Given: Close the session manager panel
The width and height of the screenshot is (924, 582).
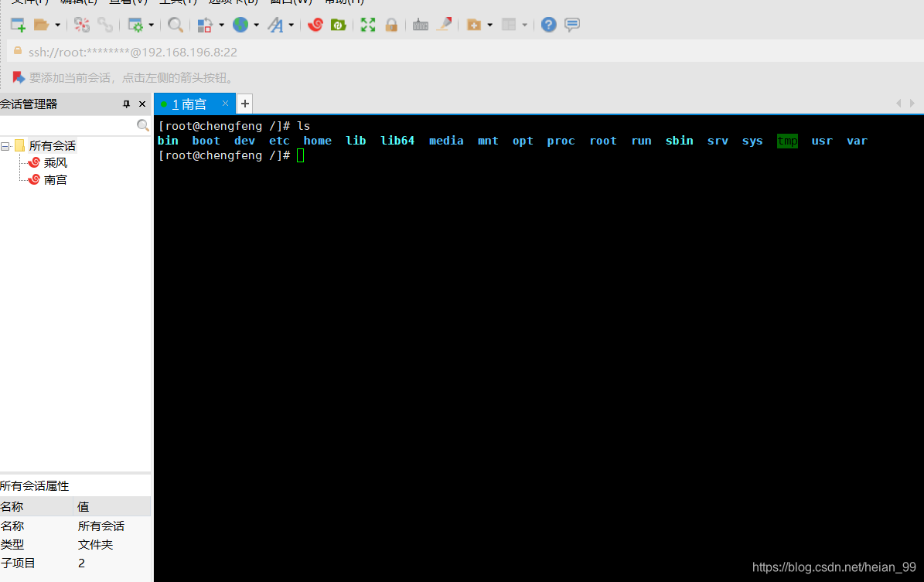Looking at the screenshot, I should point(142,104).
